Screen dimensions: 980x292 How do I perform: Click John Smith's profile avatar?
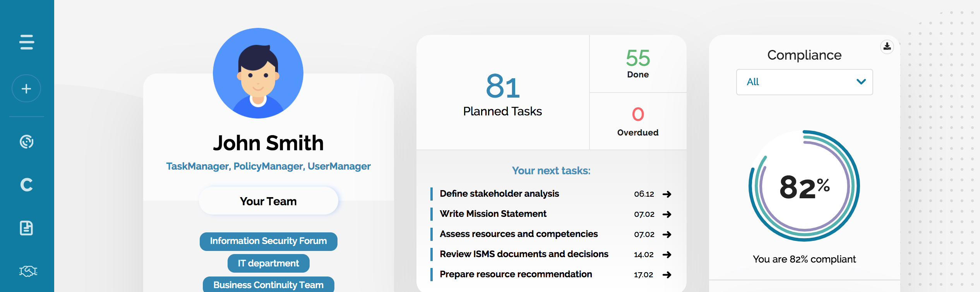point(258,73)
